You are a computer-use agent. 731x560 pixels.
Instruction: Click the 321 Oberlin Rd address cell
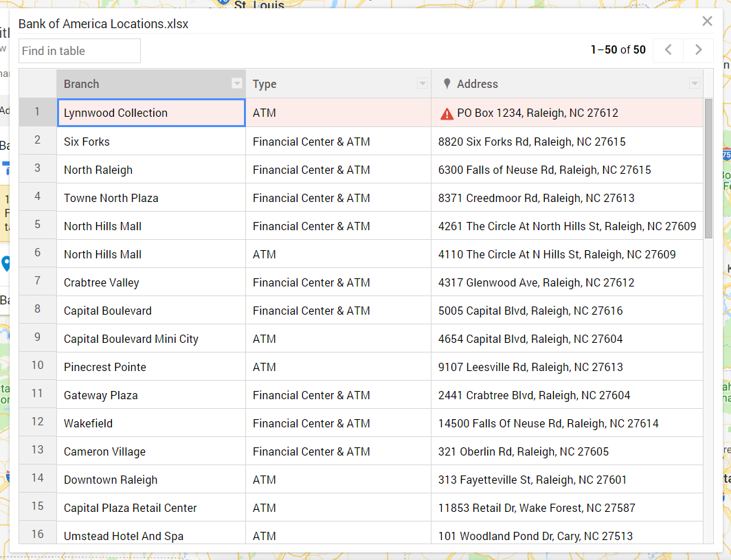567,451
